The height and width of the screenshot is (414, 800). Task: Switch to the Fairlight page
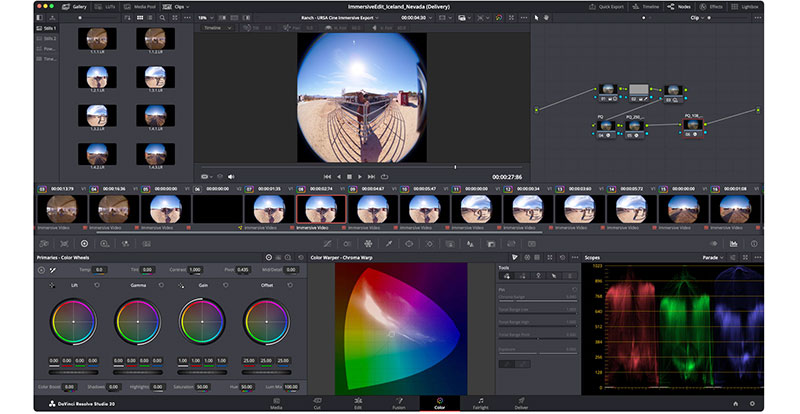click(481, 403)
